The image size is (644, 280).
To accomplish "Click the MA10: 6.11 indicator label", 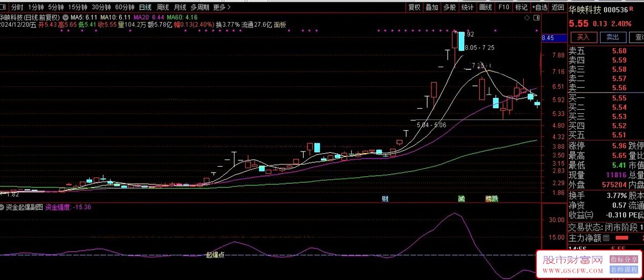I will coord(116,17).
